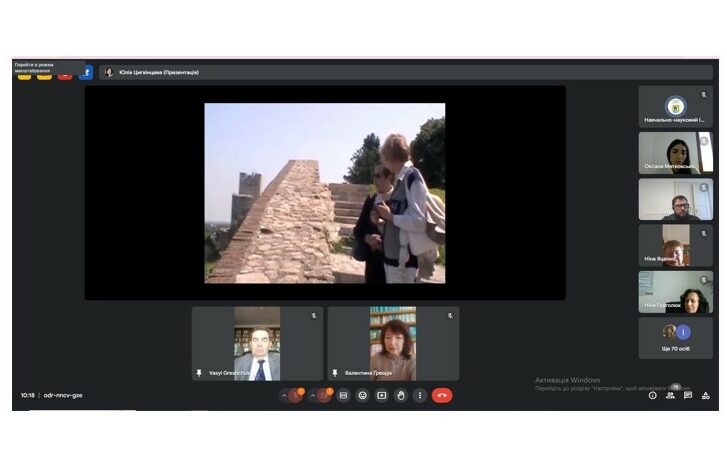Expand the audio settings arrow beside the microphone
This screenshot has height=455, width=727.
pyautogui.click(x=284, y=395)
